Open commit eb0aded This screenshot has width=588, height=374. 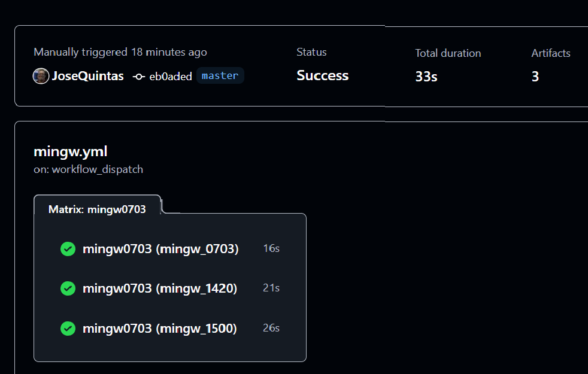[170, 76]
